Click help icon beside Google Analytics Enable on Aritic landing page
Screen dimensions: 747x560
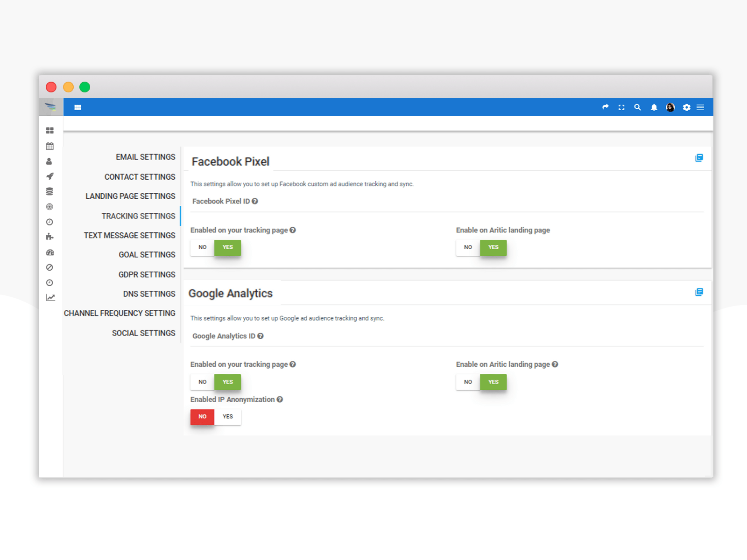click(x=555, y=364)
